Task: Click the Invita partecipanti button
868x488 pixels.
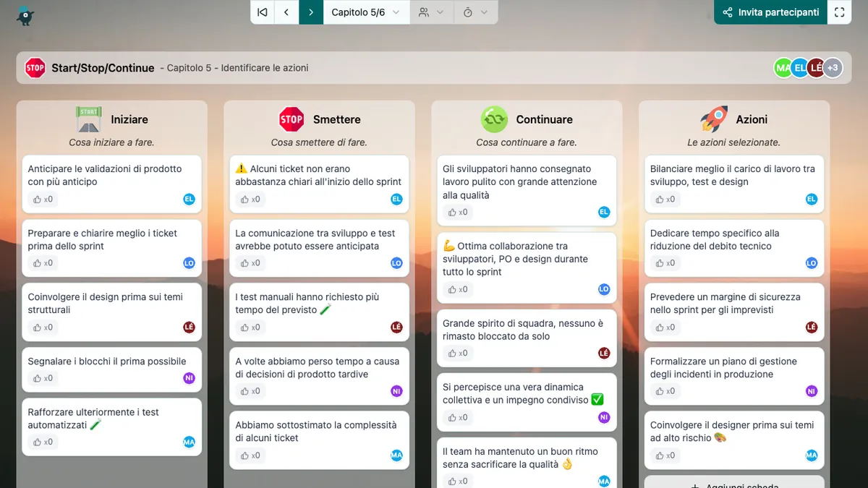Action: (x=770, y=12)
